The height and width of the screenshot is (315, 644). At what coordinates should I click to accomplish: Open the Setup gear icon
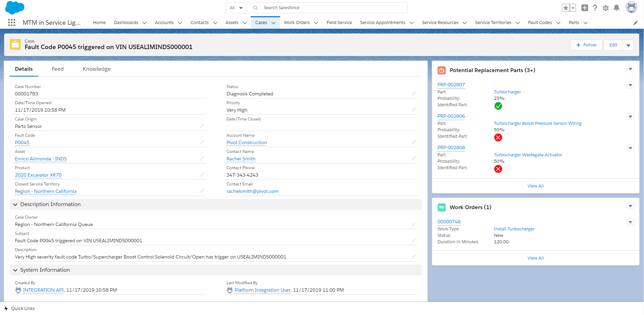tap(606, 8)
